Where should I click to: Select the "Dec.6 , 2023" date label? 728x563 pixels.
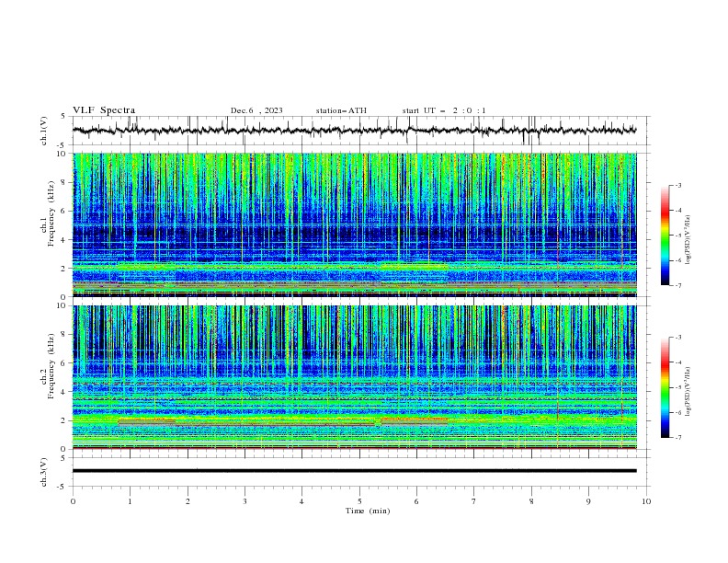[x=256, y=110]
